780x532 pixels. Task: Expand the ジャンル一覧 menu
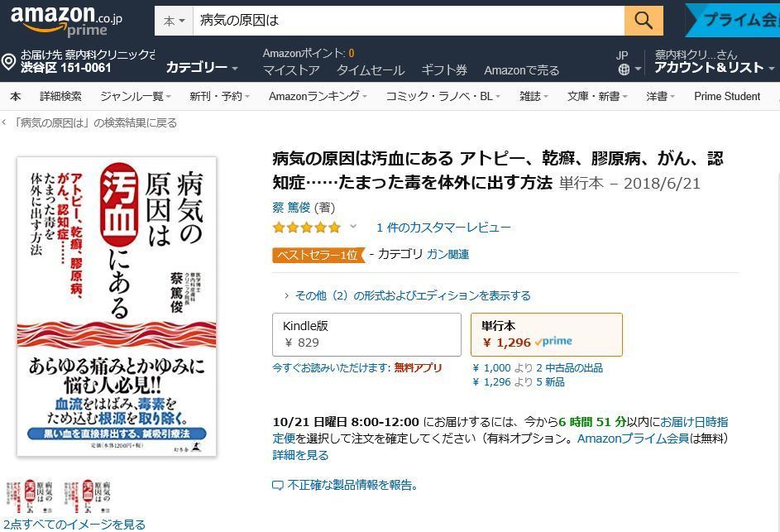[136, 96]
